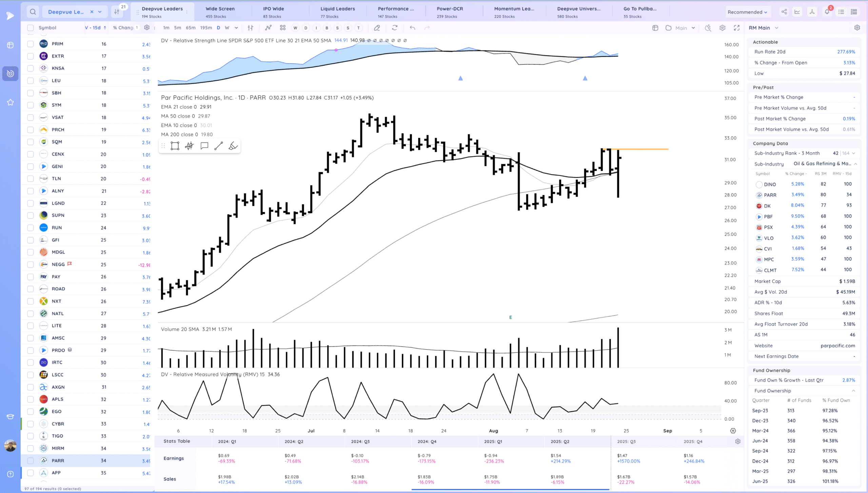Toggle fullscreen chart mode
Viewport: 868px width, 493px height.
coord(737,28)
